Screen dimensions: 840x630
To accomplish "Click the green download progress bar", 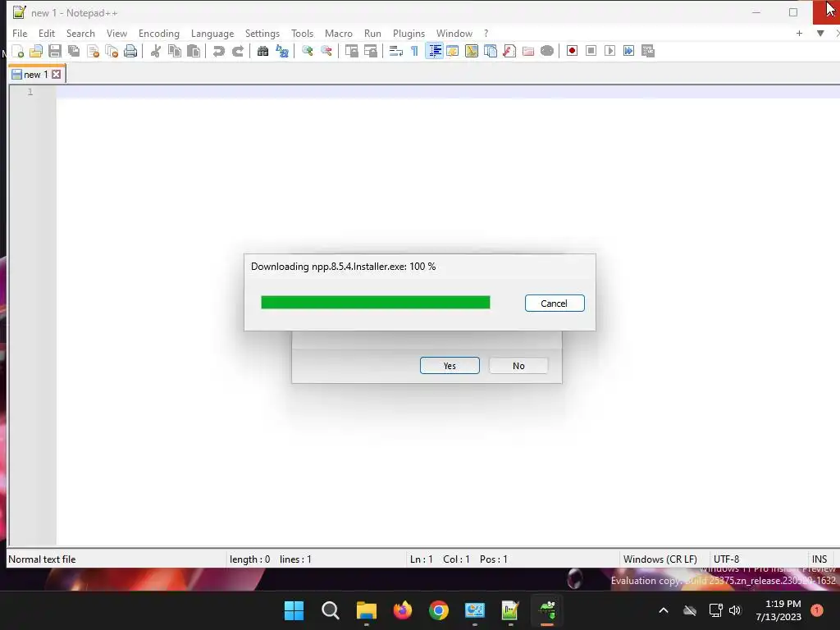I will (376, 303).
